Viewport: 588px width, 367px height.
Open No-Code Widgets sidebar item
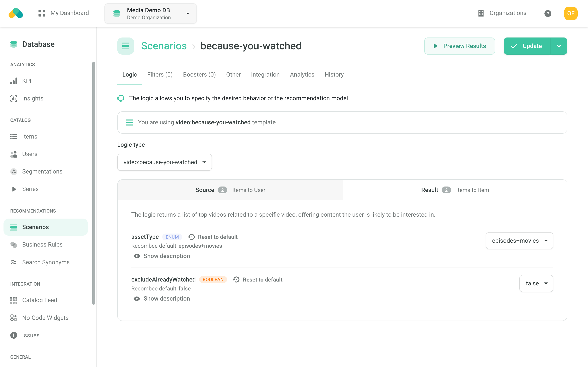[45, 317]
